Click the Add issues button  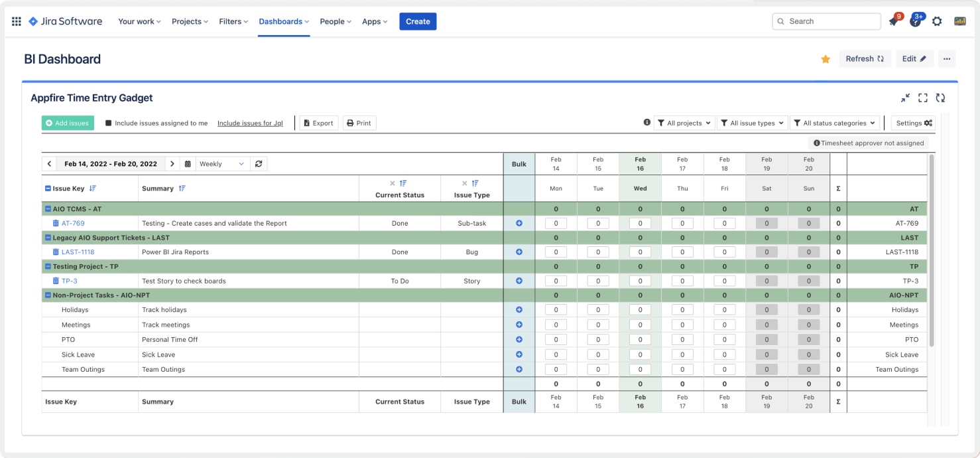[68, 123]
